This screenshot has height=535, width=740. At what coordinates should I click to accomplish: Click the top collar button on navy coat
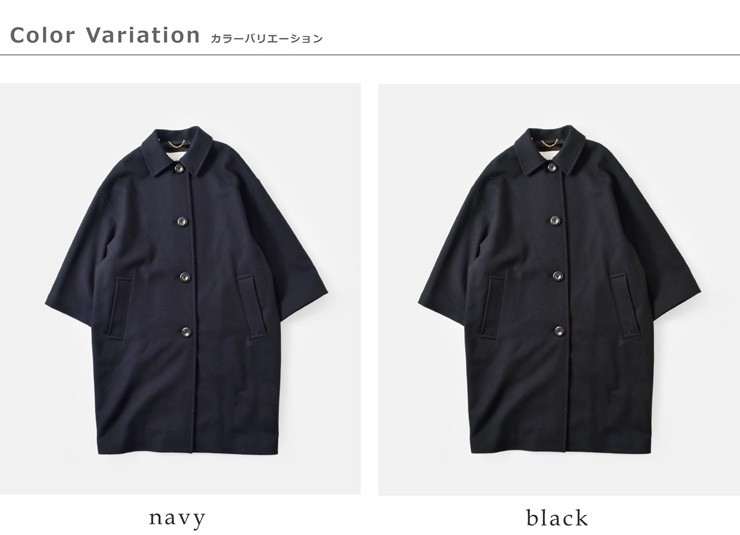point(179,168)
